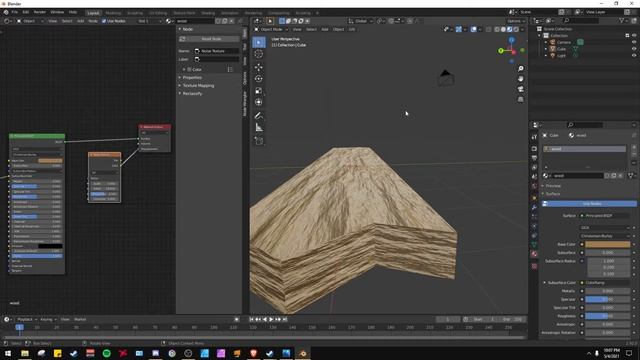The width and height of the screenshot is (640, 360).
Task: Open the Tool properties tab icon
Action: click(534, 137)
